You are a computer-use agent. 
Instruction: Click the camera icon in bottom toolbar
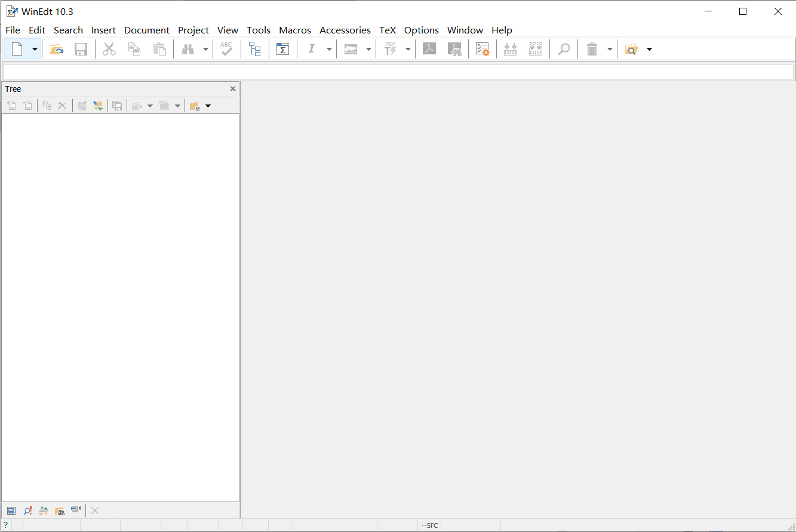tap(76, 510)
